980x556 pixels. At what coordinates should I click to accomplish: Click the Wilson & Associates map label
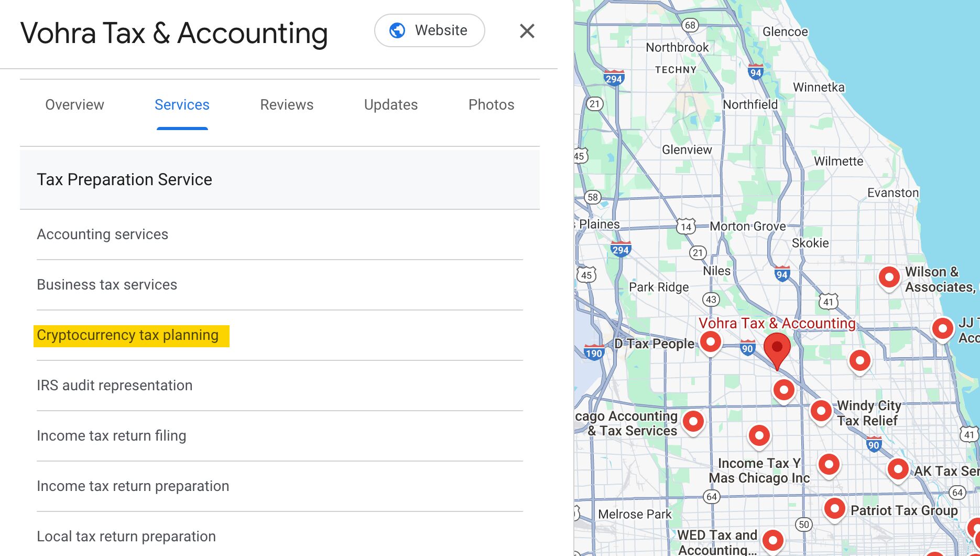click(x=940, y=280)
